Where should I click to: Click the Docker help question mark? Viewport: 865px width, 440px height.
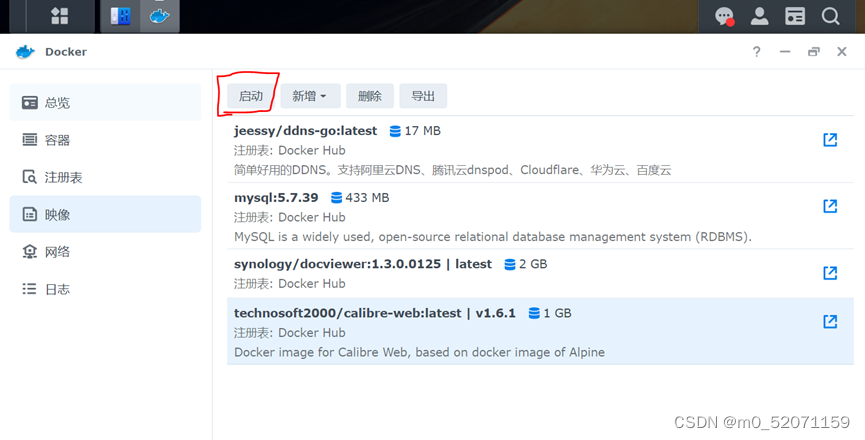(757, 52)
